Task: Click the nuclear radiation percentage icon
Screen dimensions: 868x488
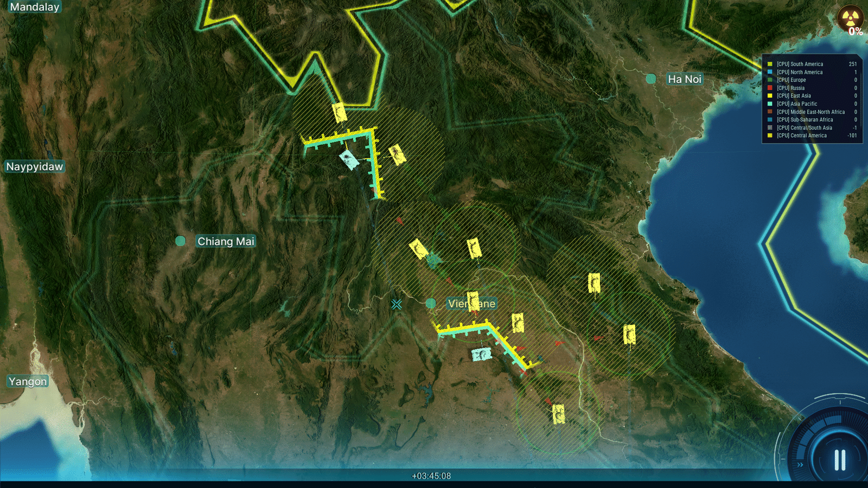Action: 850,19
